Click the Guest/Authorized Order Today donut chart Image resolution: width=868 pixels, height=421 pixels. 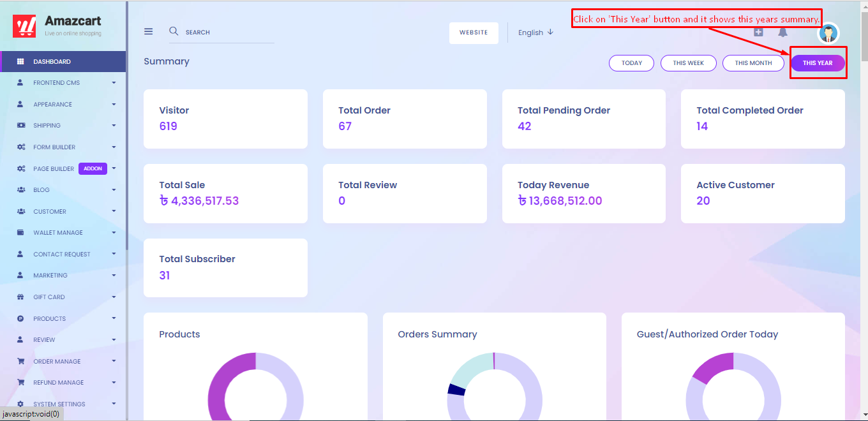(733, 387)
